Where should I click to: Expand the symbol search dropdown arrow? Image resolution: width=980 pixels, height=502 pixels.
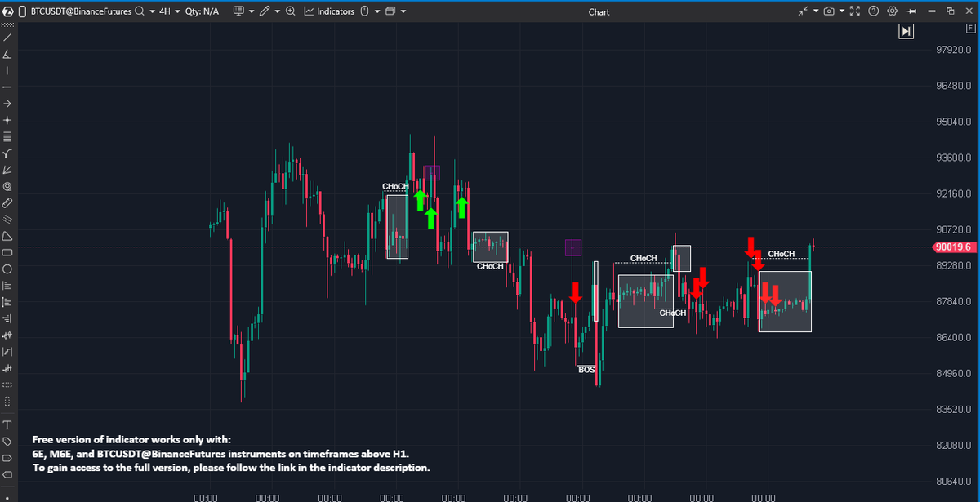pyautogui.click(x=153, y=11)
